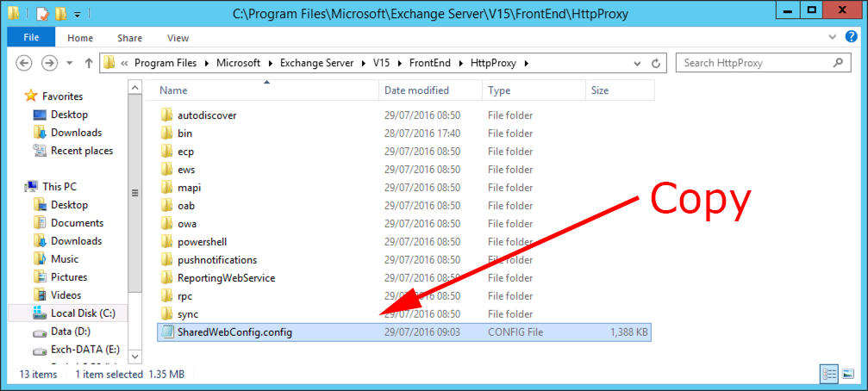868x391 pixels.
Task: Select Favorites in the navigation pane
Action: pos(63,96)
